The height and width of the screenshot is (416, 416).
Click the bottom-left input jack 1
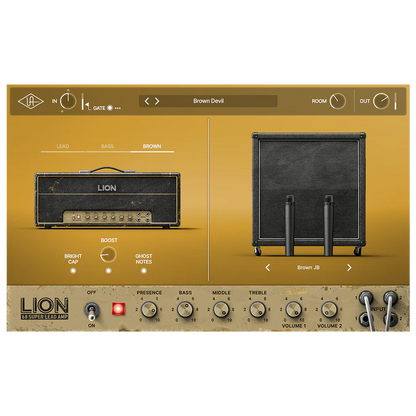[x=366, y=319]
